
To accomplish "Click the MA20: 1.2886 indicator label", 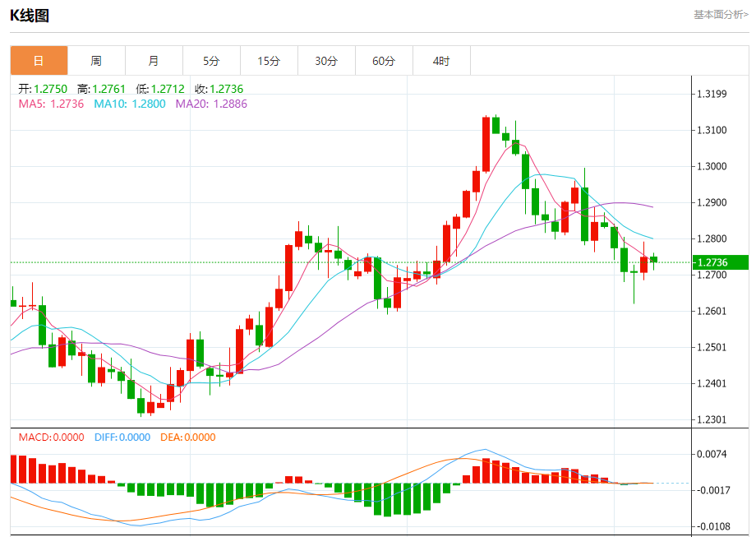I will [211, 104].
